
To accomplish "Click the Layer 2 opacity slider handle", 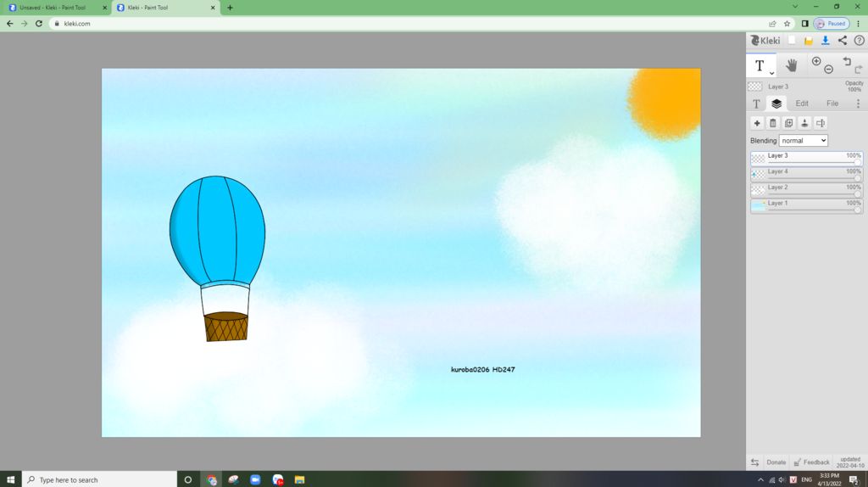I will click(x=858, y=194).
